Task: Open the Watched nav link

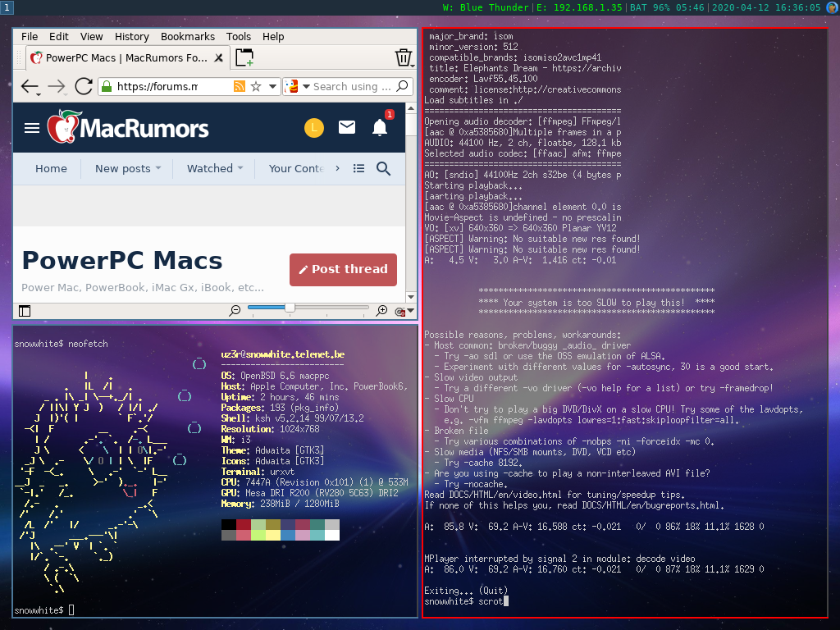Action: click(210, 168)
